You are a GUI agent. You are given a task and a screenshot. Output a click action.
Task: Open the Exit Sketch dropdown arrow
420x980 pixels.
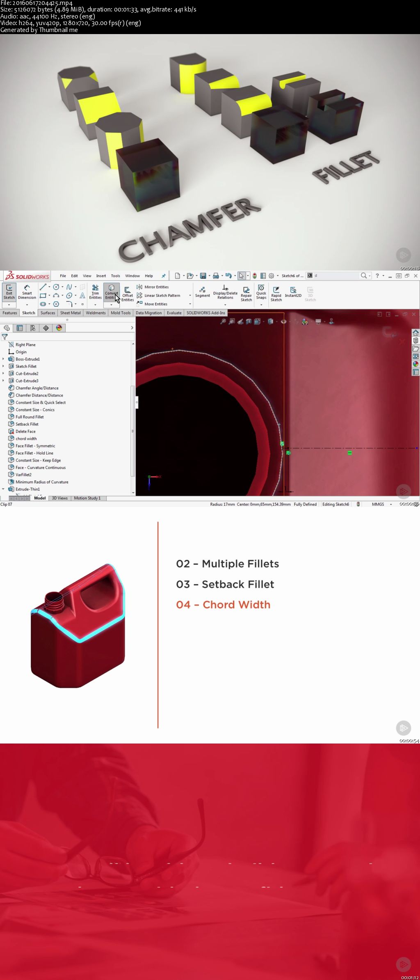tap(9, 305)
